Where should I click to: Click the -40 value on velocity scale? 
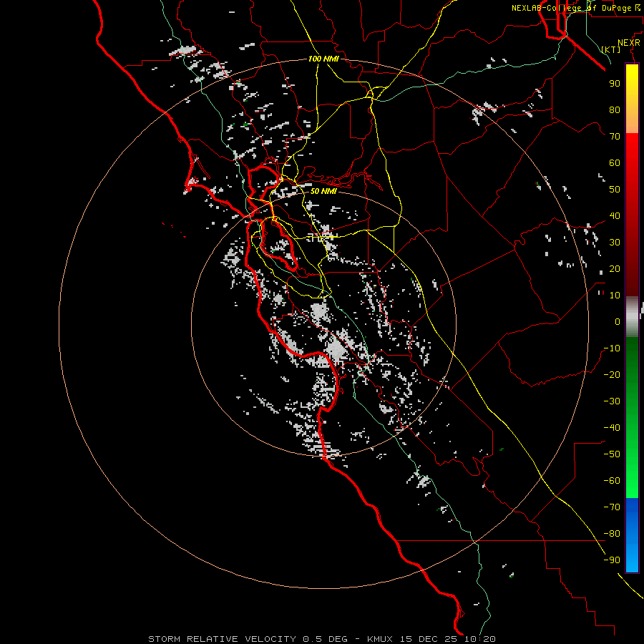612,428
